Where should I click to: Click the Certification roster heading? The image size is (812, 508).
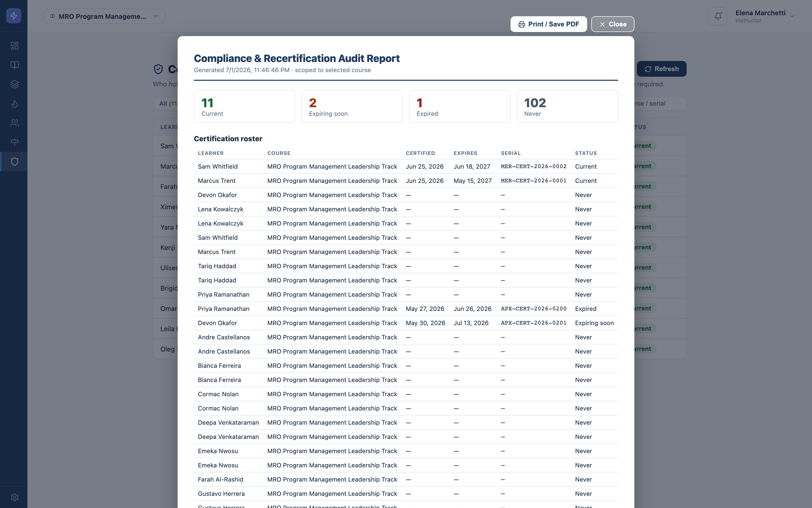pyautogui.click(x=228, y=139)
